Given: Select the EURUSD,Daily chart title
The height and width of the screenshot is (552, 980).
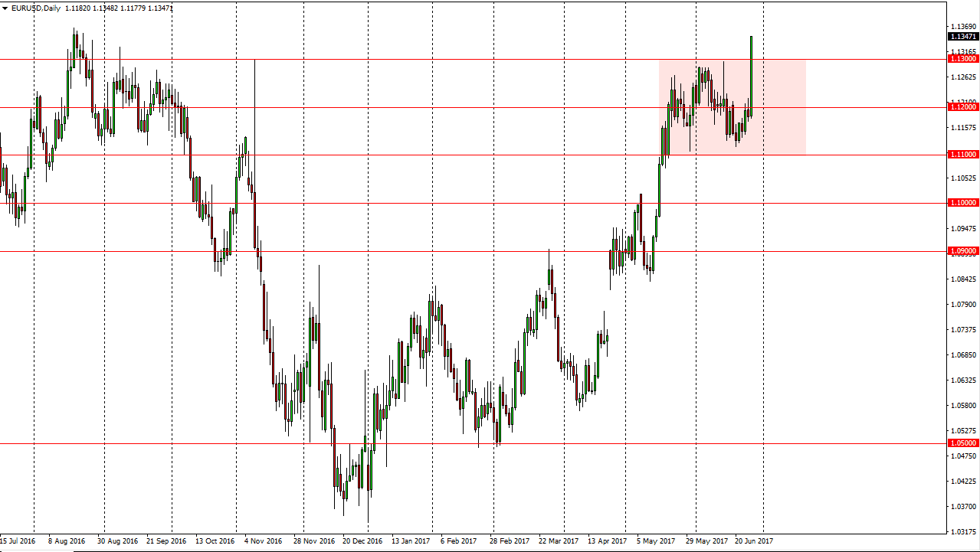Looking at the screenshot, I should click(35, 7).
